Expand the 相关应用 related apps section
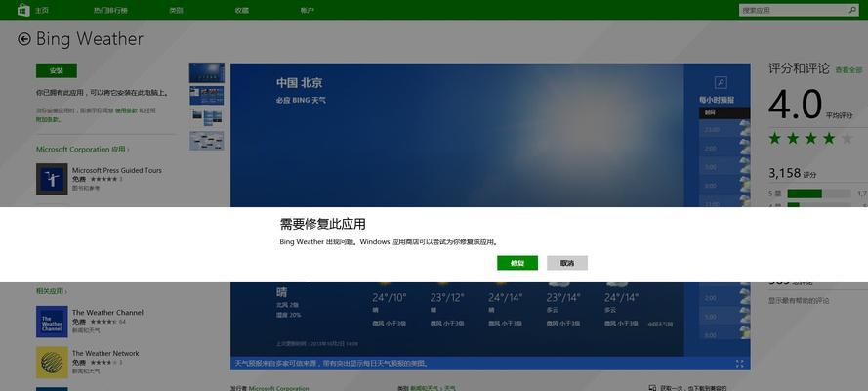 pos(52,291)
